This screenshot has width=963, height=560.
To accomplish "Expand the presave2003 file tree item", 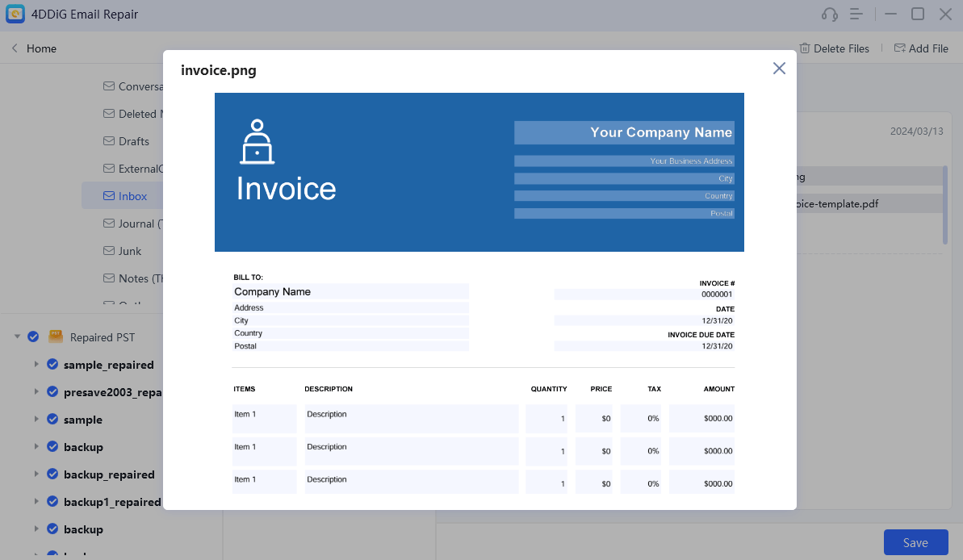I will [x=36, y=392].
